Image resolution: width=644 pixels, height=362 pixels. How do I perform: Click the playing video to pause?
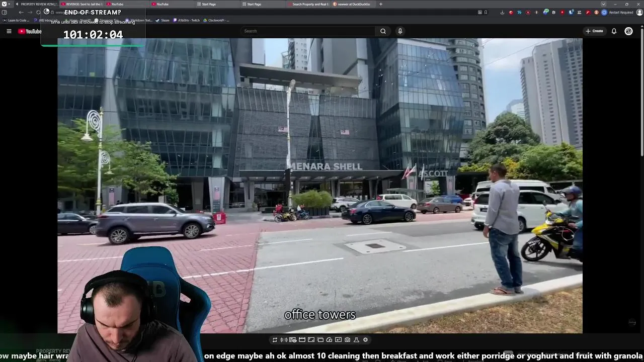click(x=320, y=186)
